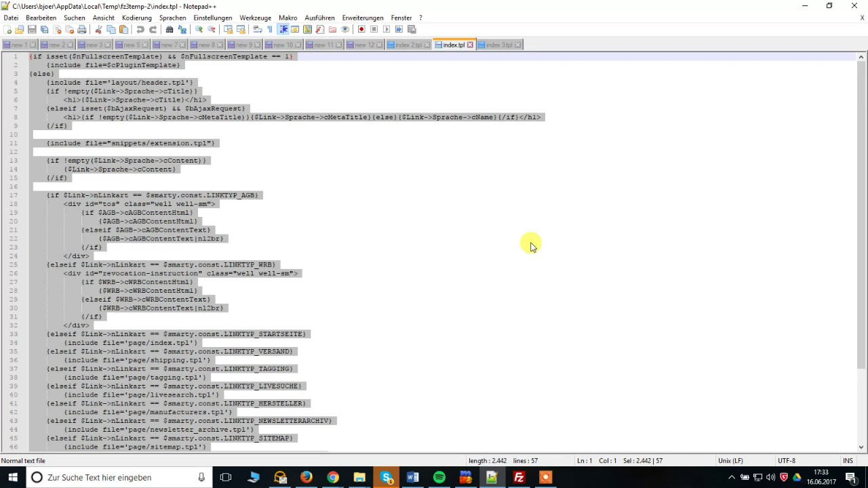Redo action via toolbar arrow
The width and height of the screenshot is (868, 488).
pos(153,29)
